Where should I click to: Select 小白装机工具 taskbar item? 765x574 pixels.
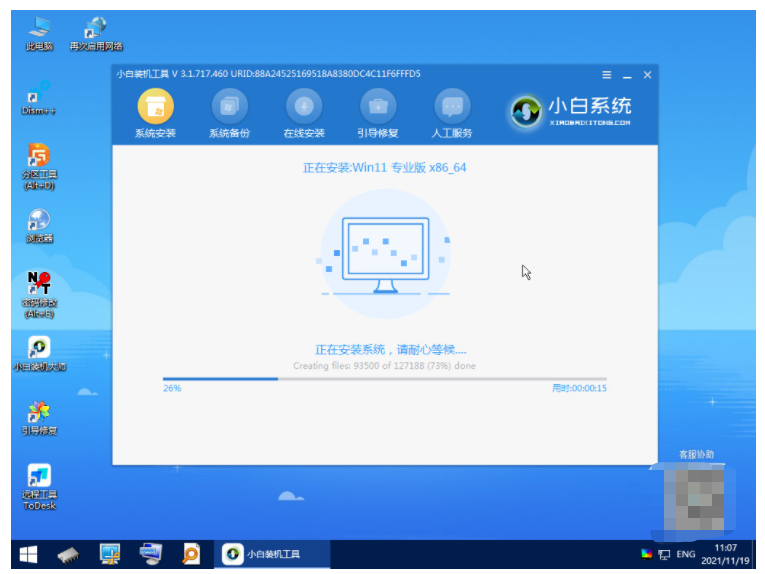[x=263, y=553]
